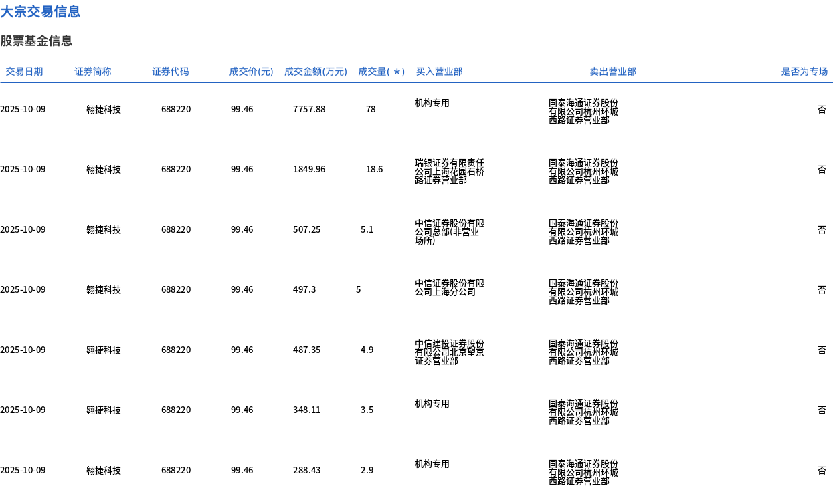833x504 pixels.
Task: Click the 卖出营业部 column header
Action: pyautogui.click(x=613, y=72)
